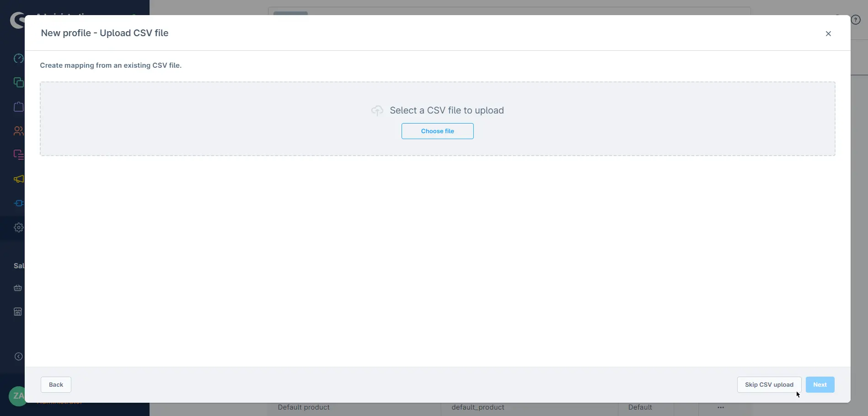Click the help question mark icon
The width and height of the screenshot is (868, 416).
(x=856, y=20)
